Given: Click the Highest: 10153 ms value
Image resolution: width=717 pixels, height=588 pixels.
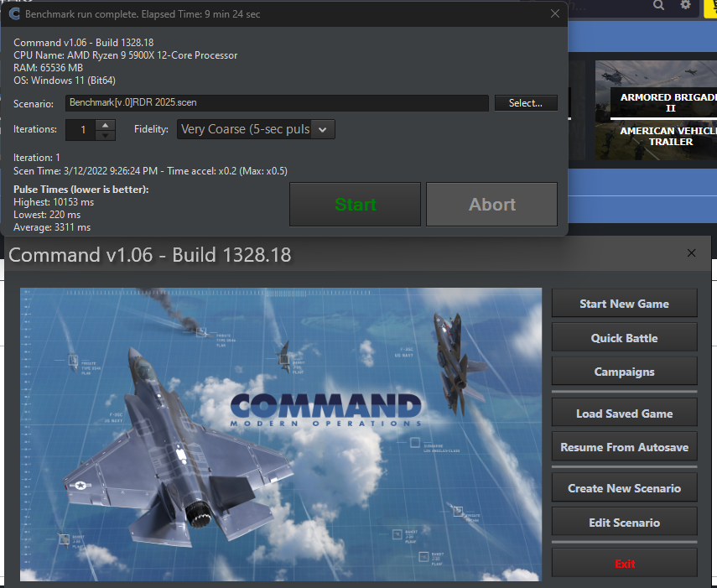Looking at the screenshot, I should pos(54,202).
